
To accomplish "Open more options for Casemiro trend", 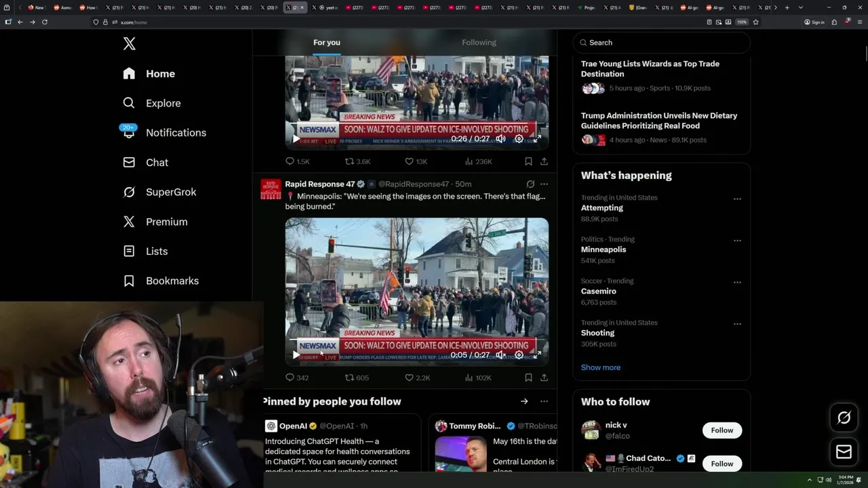I will pyautogui.click(x=737, y=282).
